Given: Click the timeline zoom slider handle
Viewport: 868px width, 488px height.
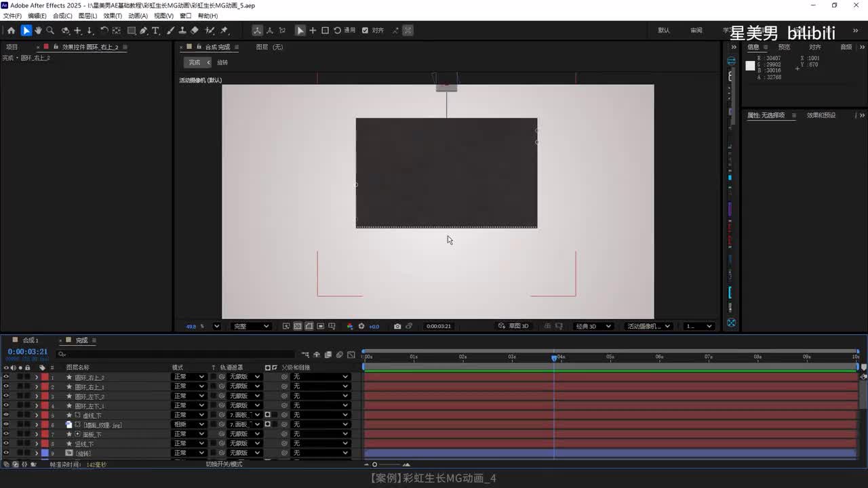Looking at the screenshot, I should (x=374, y=464).
